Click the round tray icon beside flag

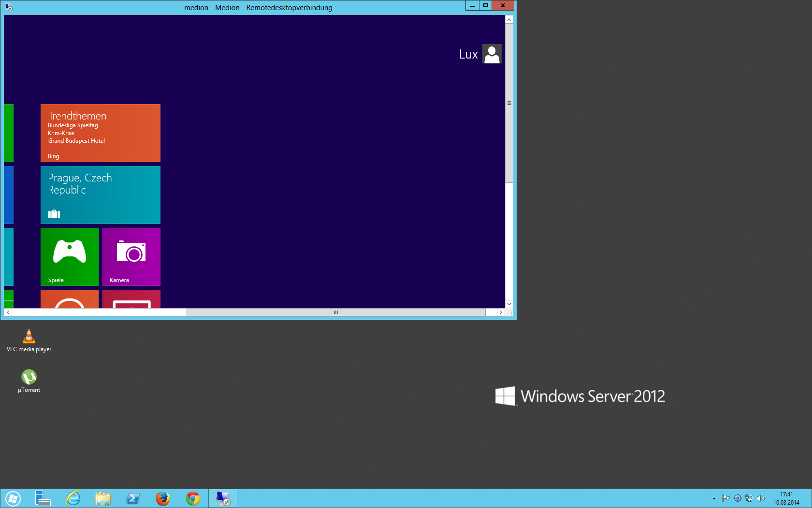click(x=738, y=498)
